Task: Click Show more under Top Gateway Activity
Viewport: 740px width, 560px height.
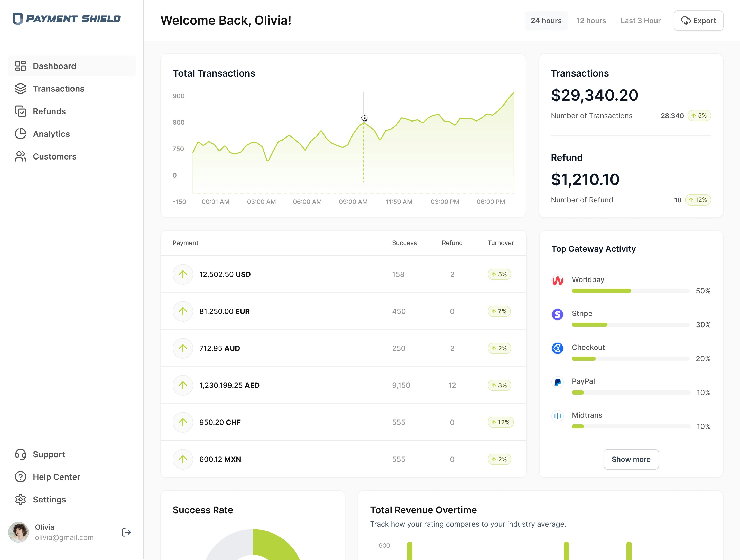Action: point(631,459)
